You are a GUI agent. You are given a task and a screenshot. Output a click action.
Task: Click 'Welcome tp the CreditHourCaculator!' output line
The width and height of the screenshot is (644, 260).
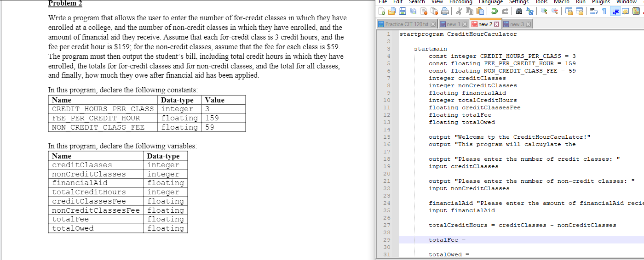510,137
